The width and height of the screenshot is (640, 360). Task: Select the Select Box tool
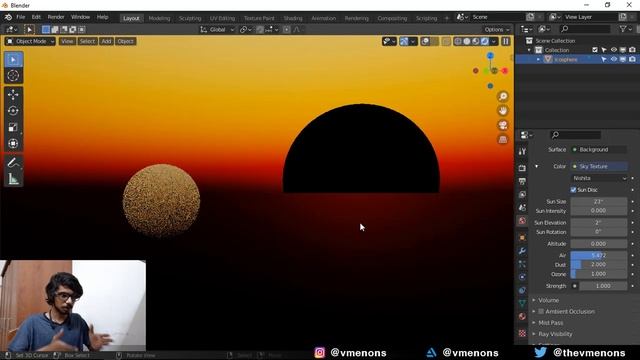[x=13, y=60]
